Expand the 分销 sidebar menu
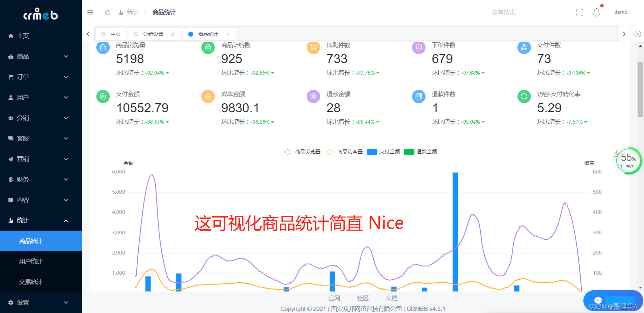Viewport: 644px width, 313px height. pos(41,118)
